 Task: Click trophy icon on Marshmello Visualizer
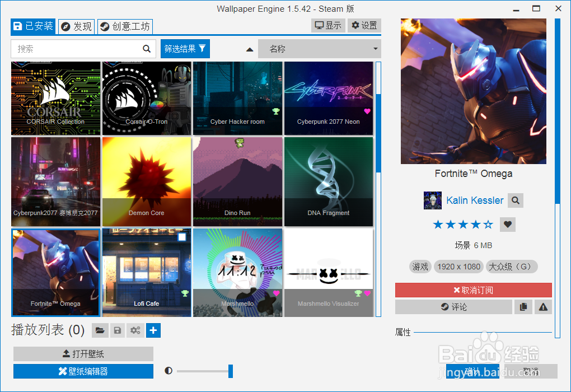pyautogui.click(x=358, y=293)
